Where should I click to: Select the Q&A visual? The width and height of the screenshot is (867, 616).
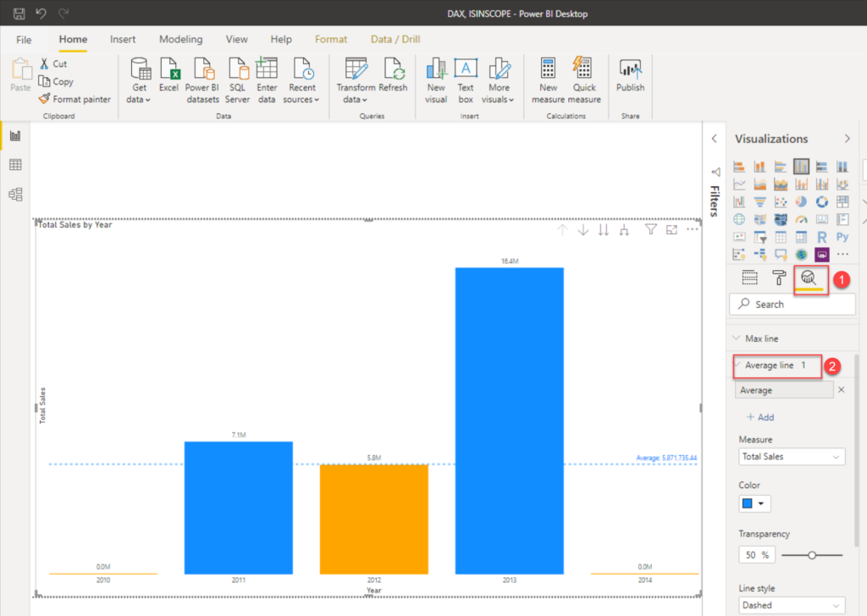point(780,255)
